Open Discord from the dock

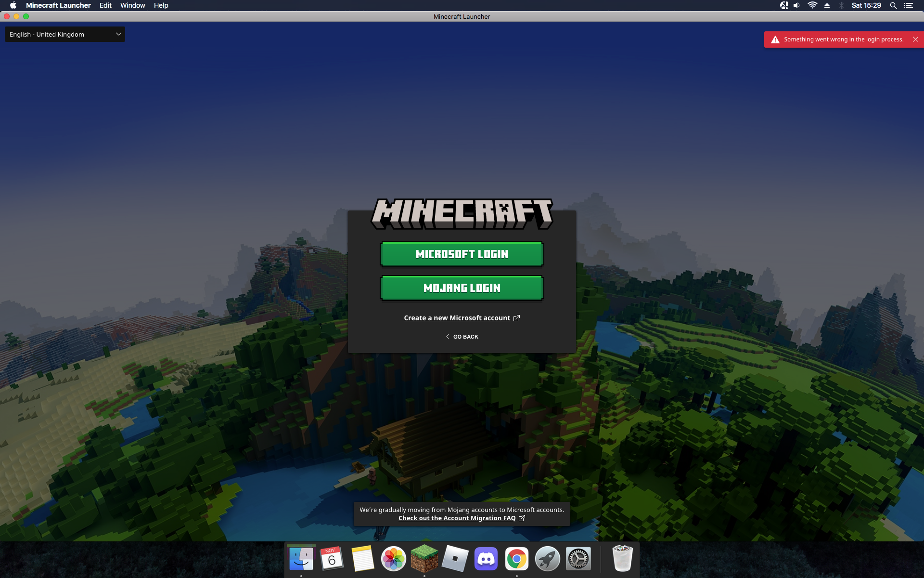click(x=486, y=559)
